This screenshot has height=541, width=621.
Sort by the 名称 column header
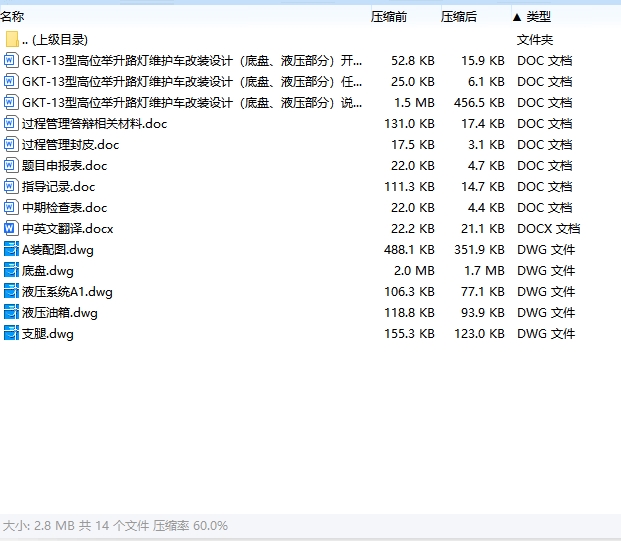12,17
